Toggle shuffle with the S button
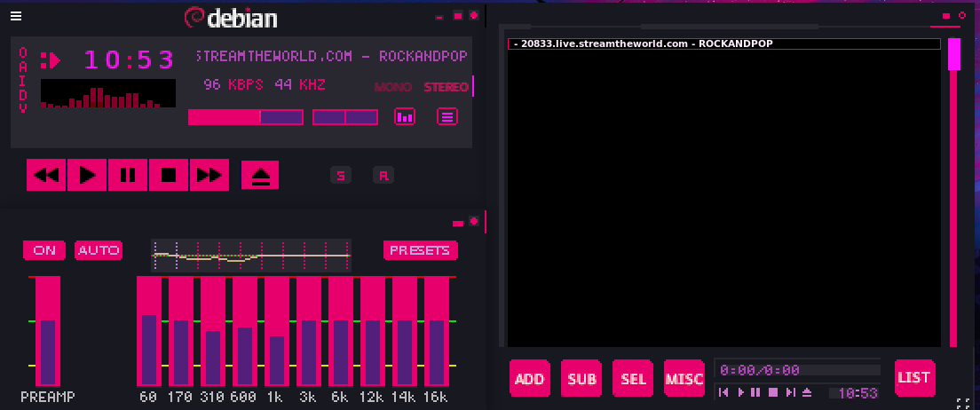Viewport: 980px width, 410px height. 341,176
